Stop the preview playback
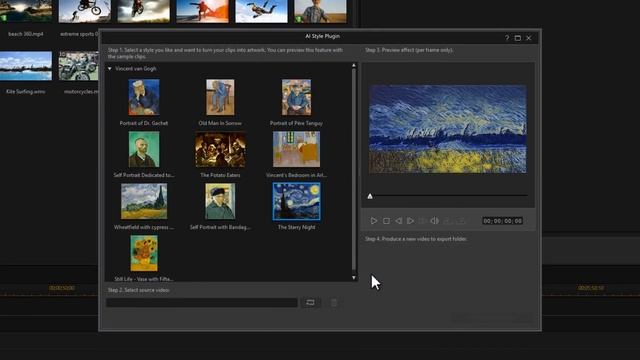 [x=386, y=221]
